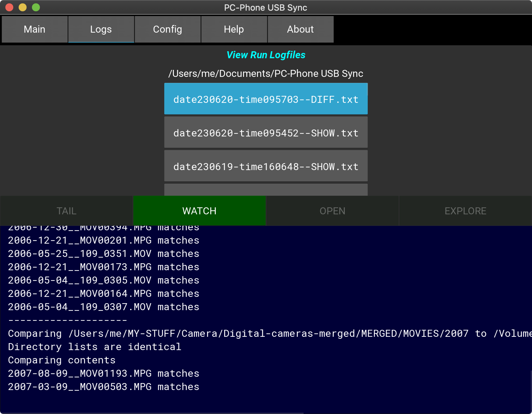Image resolution: width=532 pixels, height=414 pixels.
Task: Open the Config tab
Action: 168,29
